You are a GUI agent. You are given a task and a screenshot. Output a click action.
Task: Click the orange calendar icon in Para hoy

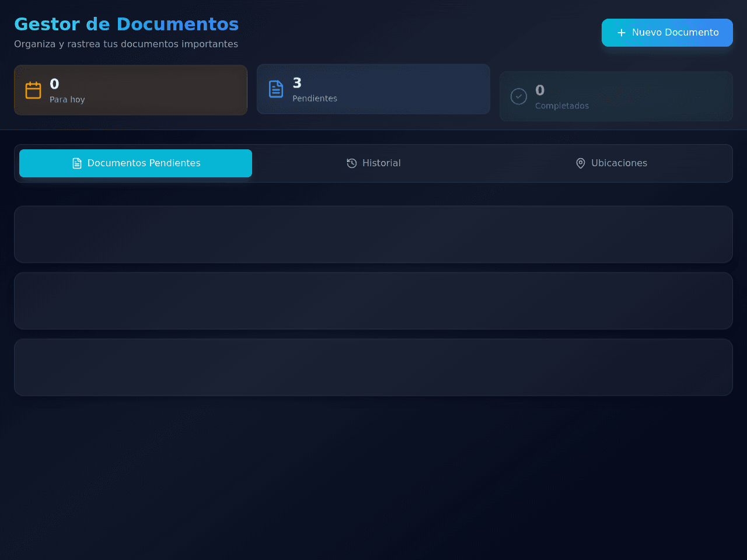[33, 90]
